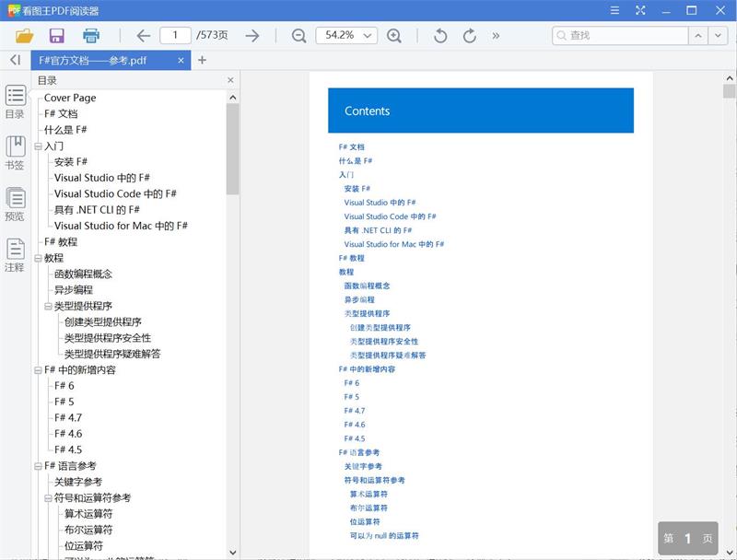Save the document using the floppy disk icon
737x560 pixels.
(57, 35)
